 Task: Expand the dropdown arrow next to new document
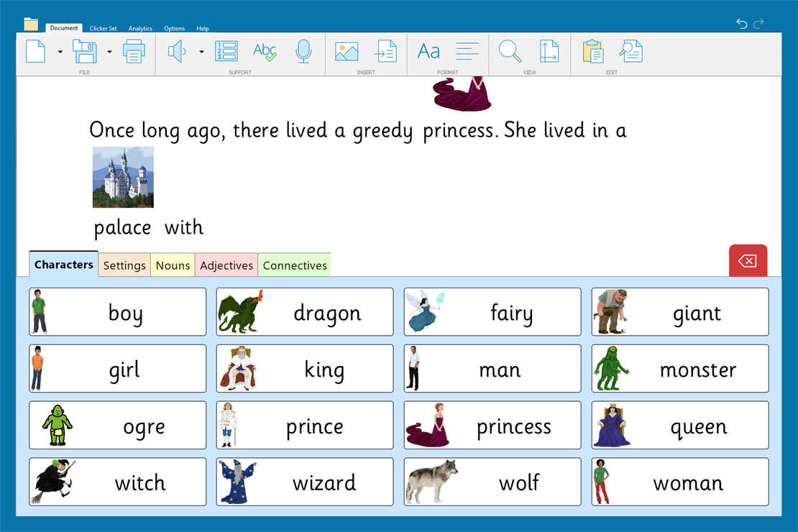(x=60, y=52)
